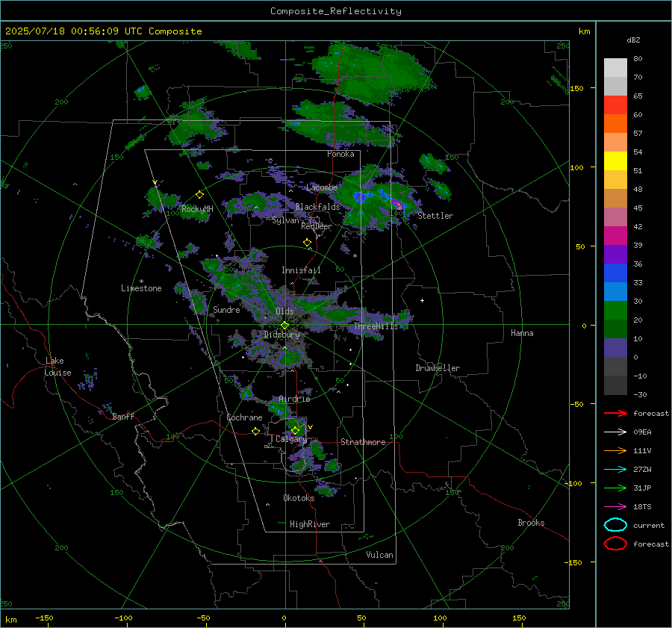
Task: Click the Innisfail city label
Action: coord(301,270)
